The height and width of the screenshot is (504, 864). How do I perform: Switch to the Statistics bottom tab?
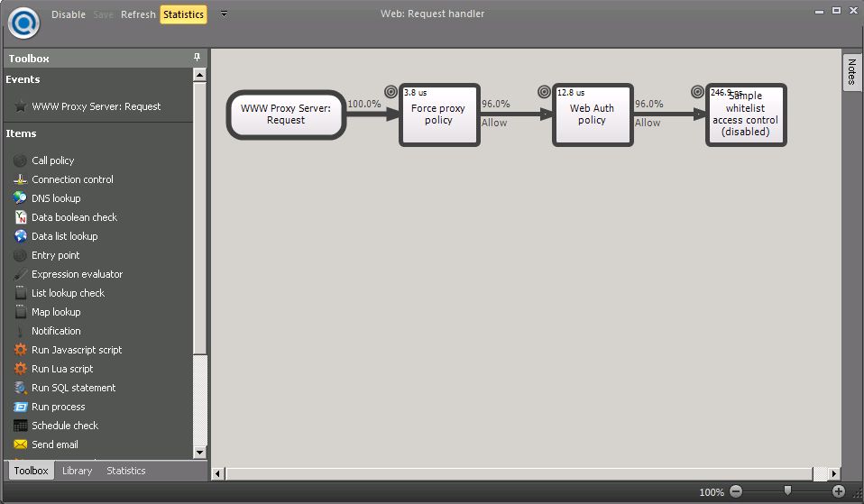point(126,471)
